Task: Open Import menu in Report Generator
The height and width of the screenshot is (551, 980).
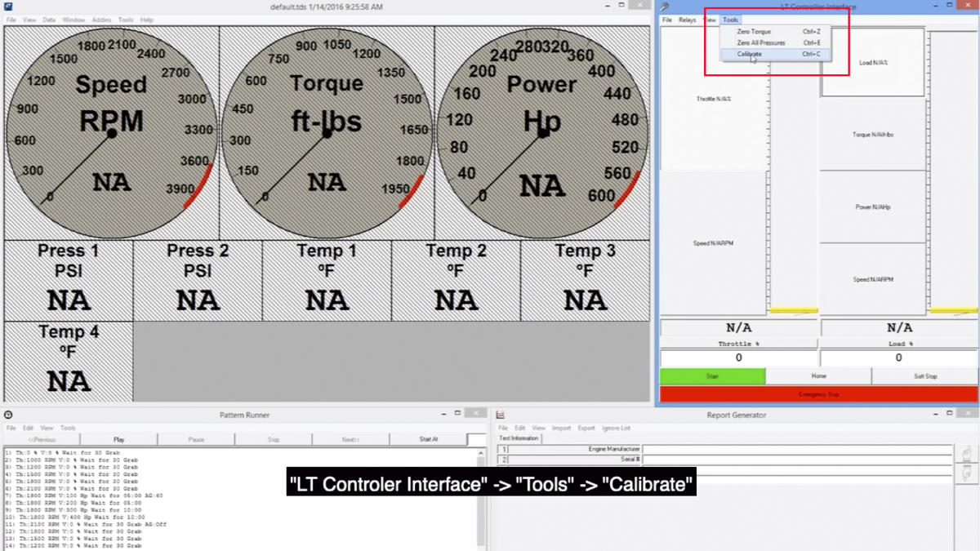Action: point(561,428)
